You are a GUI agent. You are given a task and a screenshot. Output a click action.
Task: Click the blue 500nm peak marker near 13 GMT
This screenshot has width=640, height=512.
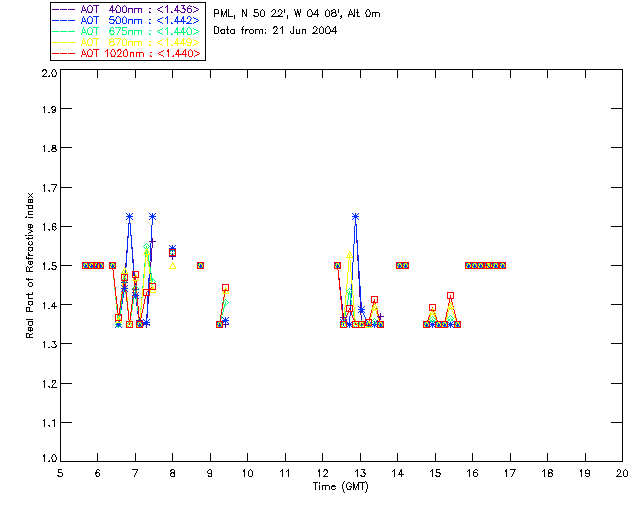356,216
